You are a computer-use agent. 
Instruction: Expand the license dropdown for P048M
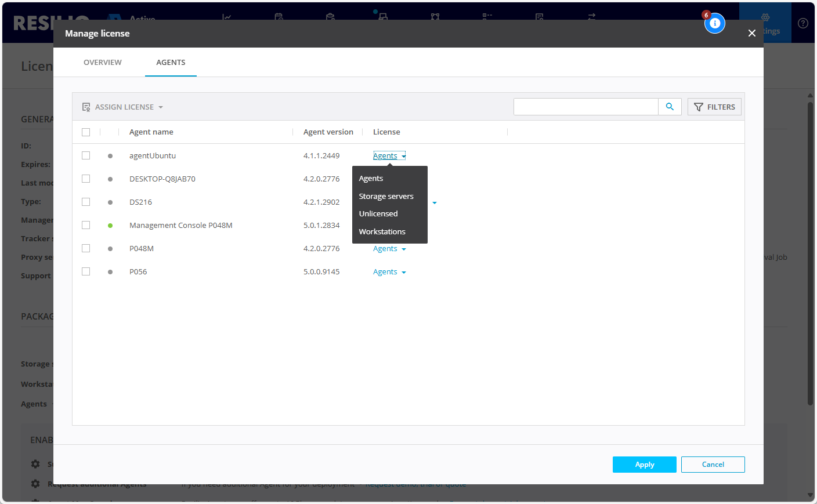[389, 249]
